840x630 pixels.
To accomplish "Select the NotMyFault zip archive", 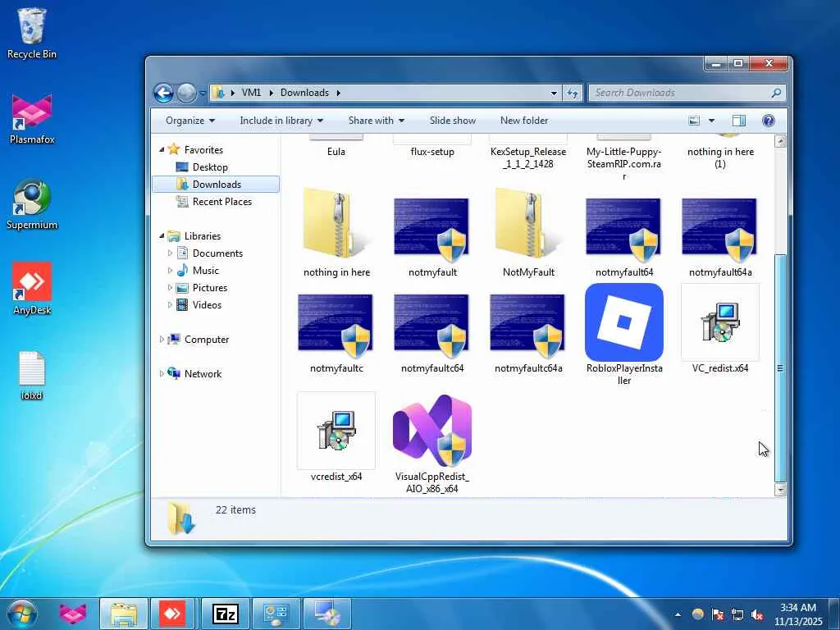I will coord(528,234).
